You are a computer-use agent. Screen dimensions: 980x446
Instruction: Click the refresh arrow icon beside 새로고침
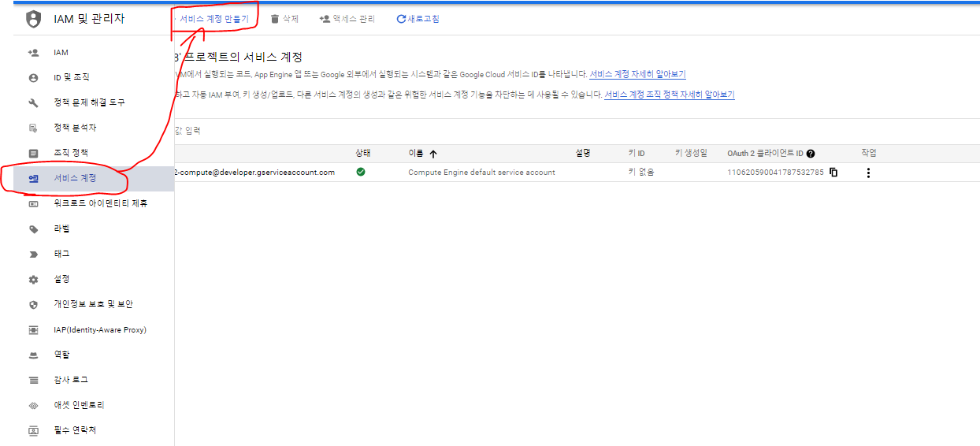[401, 19]
